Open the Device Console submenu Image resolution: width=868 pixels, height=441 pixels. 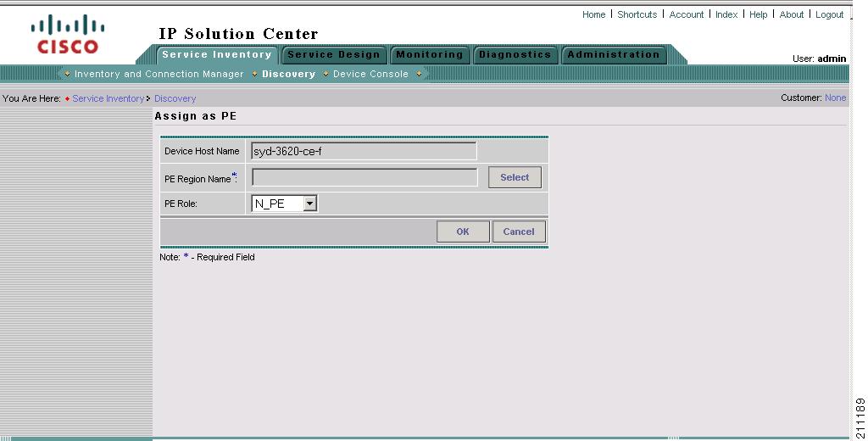(370, 75)
